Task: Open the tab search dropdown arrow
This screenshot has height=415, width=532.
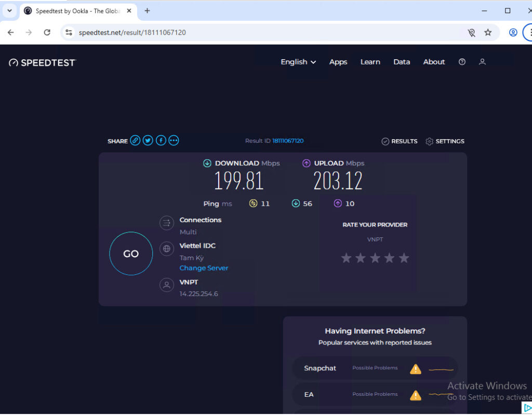Action: pyautogui.click(x=9, y=11)
